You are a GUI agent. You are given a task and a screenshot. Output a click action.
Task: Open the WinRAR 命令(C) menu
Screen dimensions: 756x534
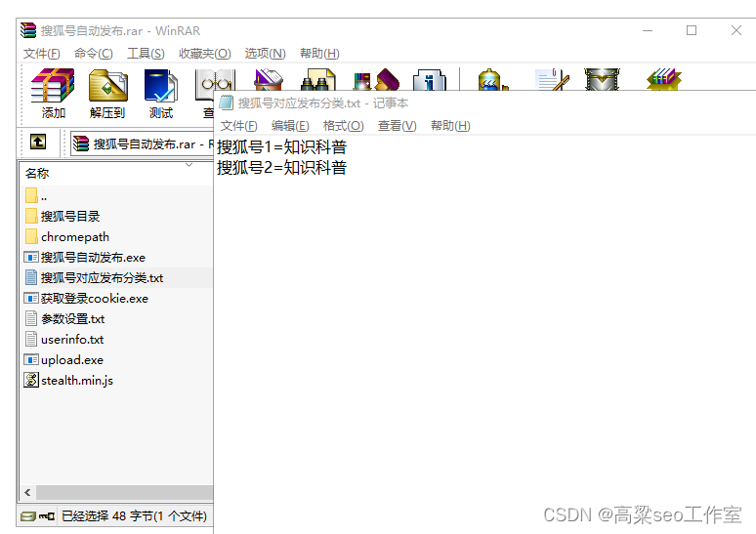94,53
